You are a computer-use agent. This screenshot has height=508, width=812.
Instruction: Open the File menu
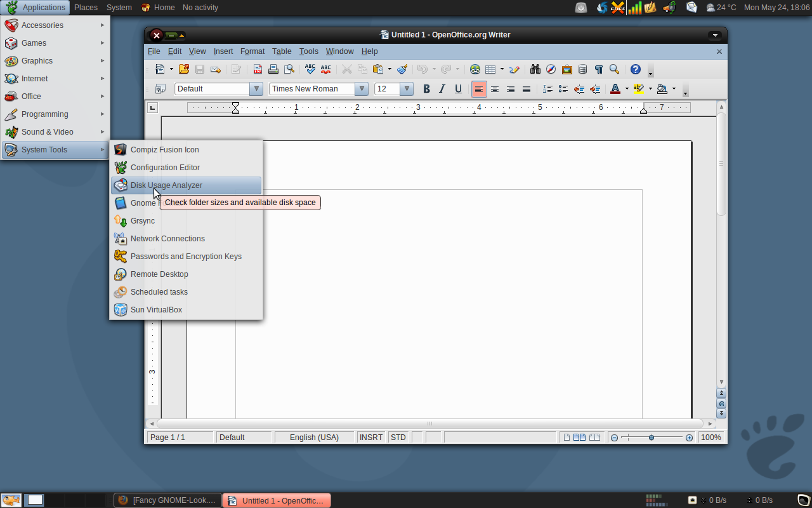(x=154, y=51)
